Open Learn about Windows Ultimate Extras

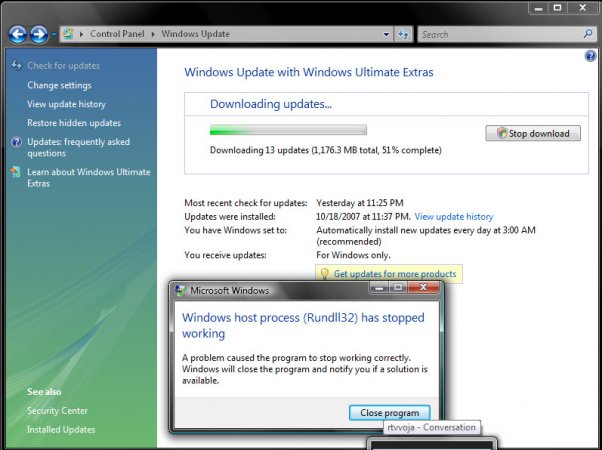(x=89, y=177)
